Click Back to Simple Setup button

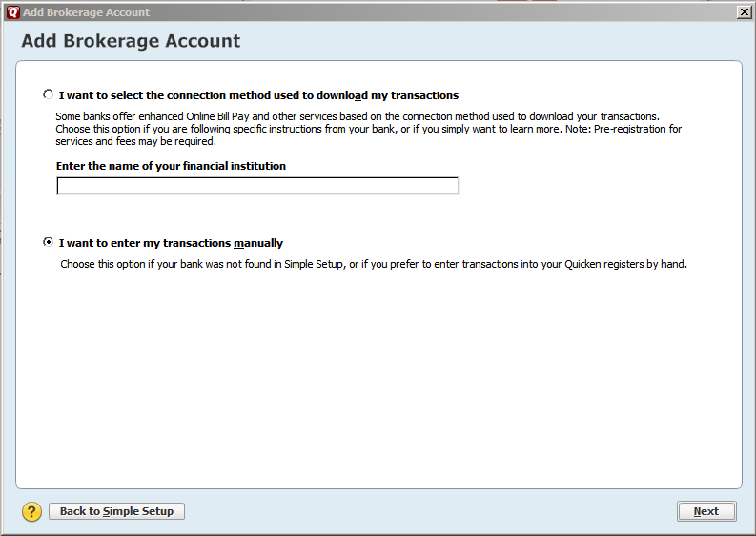coord(116,511)
